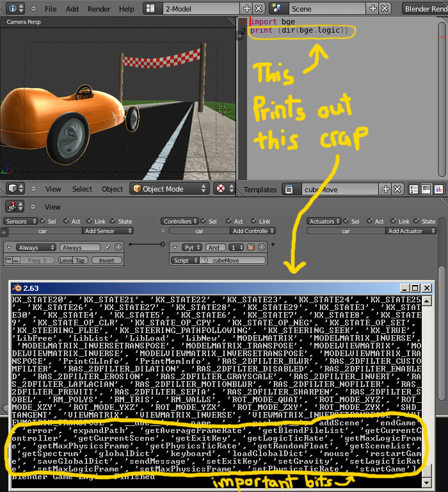
Task: Open the Info editor type selector icon
Action: (x=15, y=8)
